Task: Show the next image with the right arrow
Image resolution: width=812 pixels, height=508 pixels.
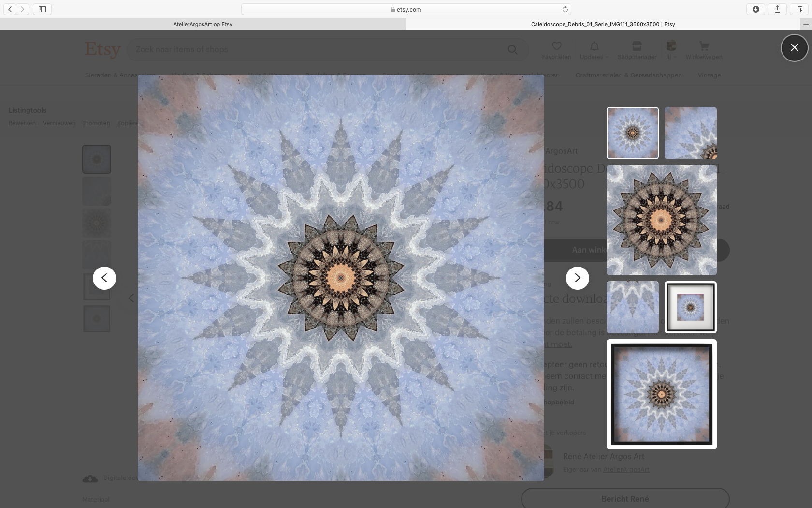Action: [577, 278]
